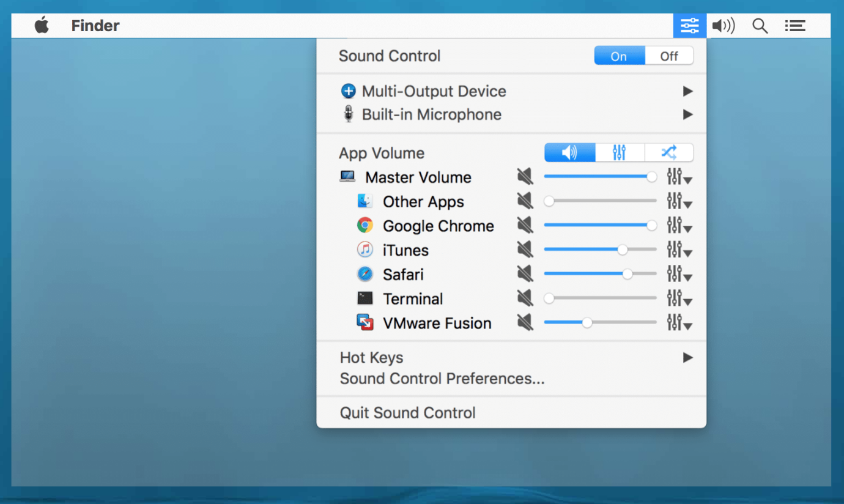Click the Google Chrome label

point(439,226)
